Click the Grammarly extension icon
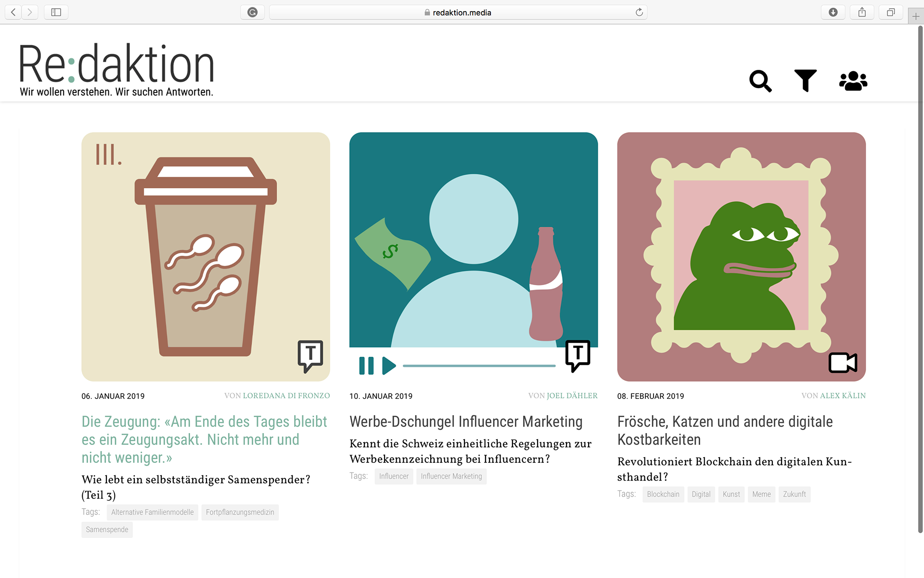 point(252,12)
